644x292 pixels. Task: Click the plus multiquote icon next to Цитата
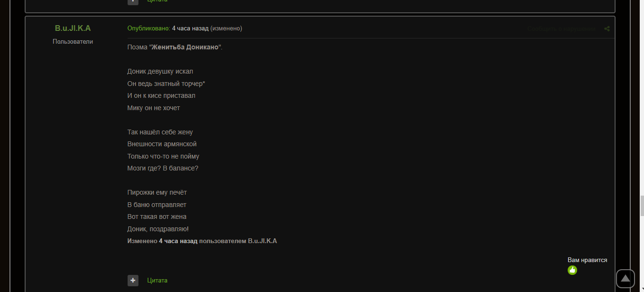pos(133,280)
